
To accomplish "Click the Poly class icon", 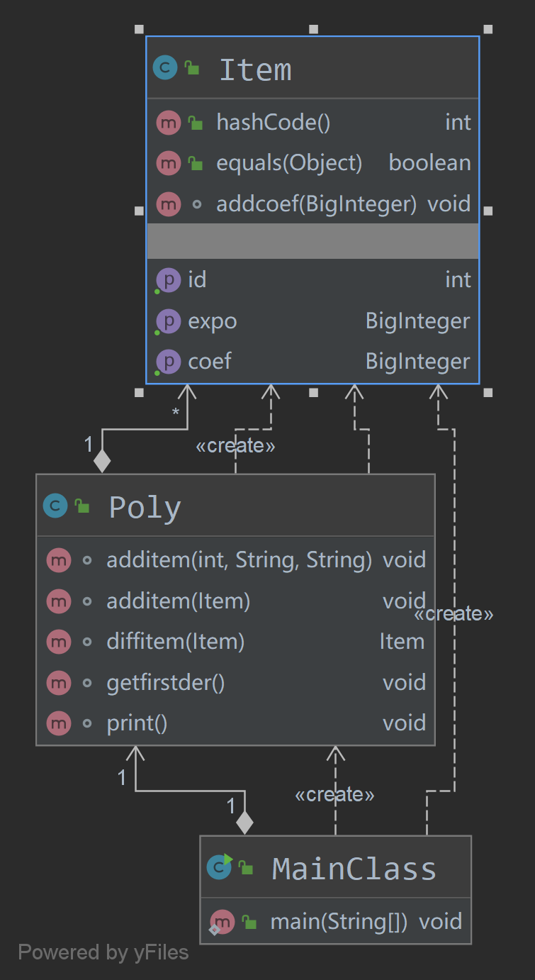I will tap(55, 506).
